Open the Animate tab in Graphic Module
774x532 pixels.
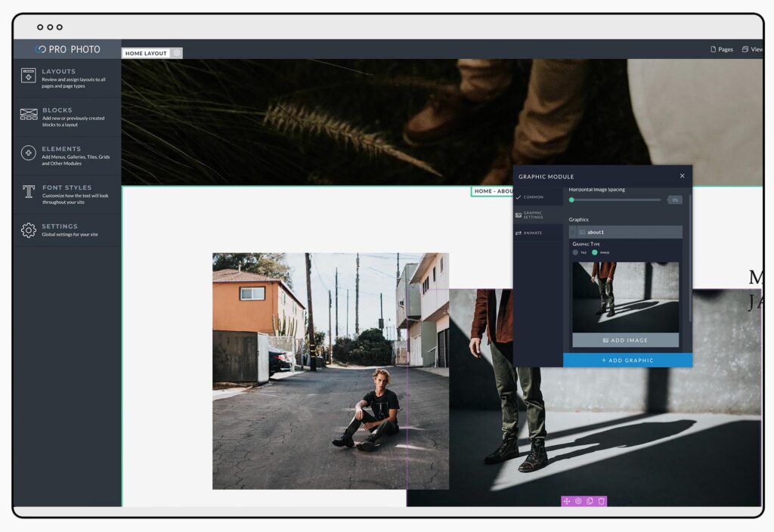pyautogui.click(x=533, y=233)
